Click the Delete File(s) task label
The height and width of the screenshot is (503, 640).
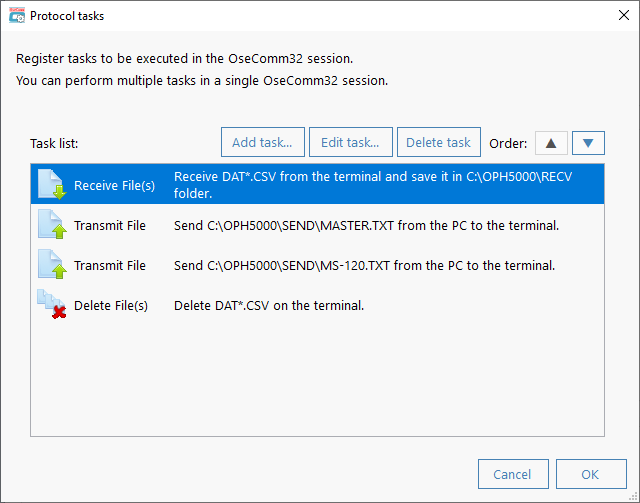tap(111, 305)
